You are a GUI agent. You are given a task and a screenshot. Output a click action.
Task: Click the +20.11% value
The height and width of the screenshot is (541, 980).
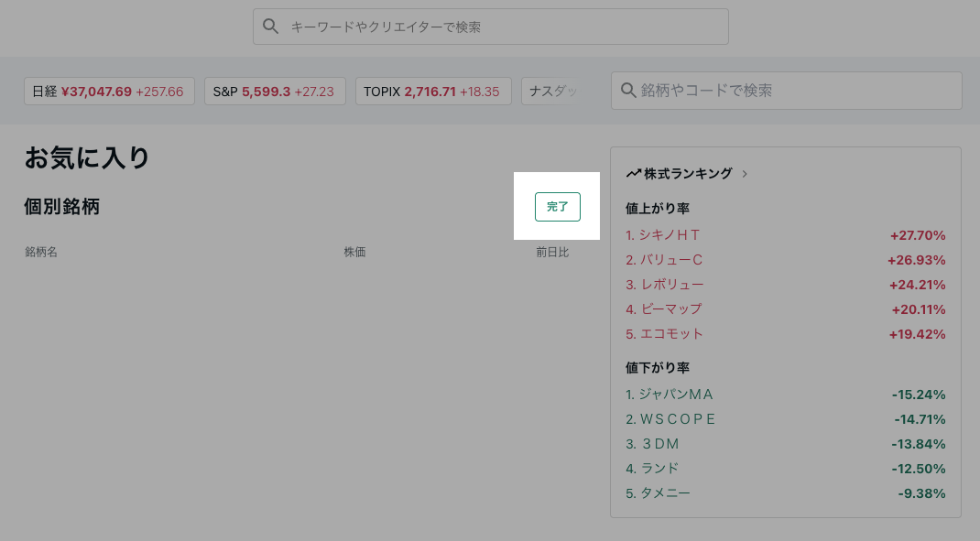(918, 309)
